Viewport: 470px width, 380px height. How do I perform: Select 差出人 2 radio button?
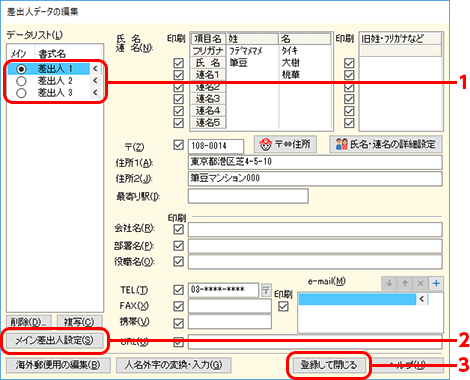pos(21,81)
